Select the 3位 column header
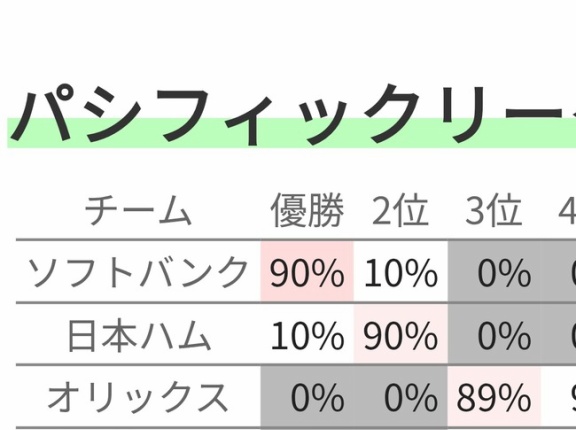 (x=493, y=211)
